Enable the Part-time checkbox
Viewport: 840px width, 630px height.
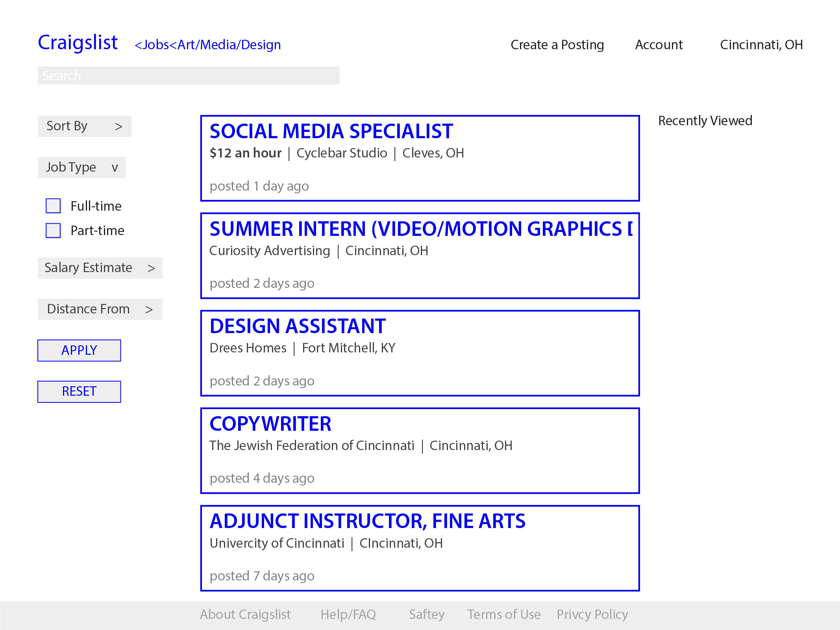coord(53,231)
